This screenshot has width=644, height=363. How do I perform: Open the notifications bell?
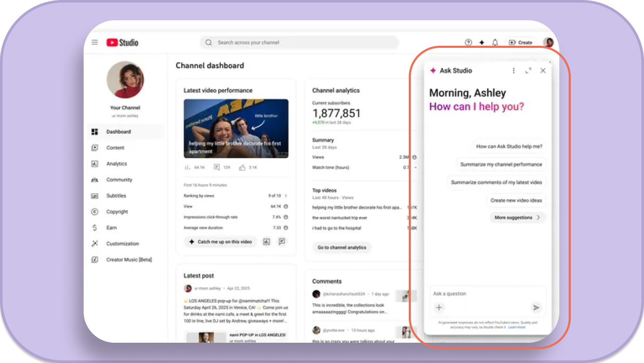495,43
